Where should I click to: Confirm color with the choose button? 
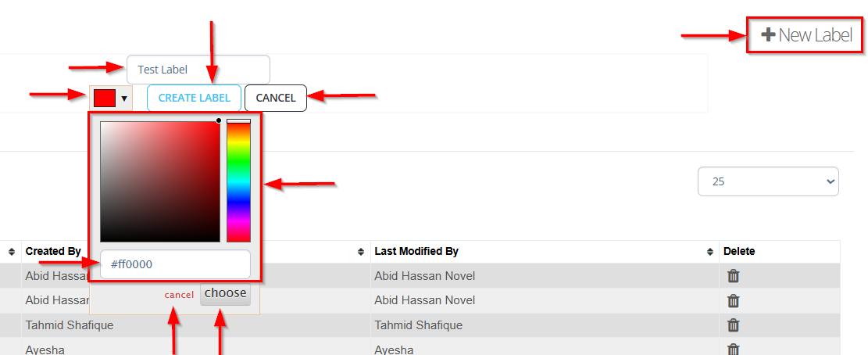click(226, 293)
